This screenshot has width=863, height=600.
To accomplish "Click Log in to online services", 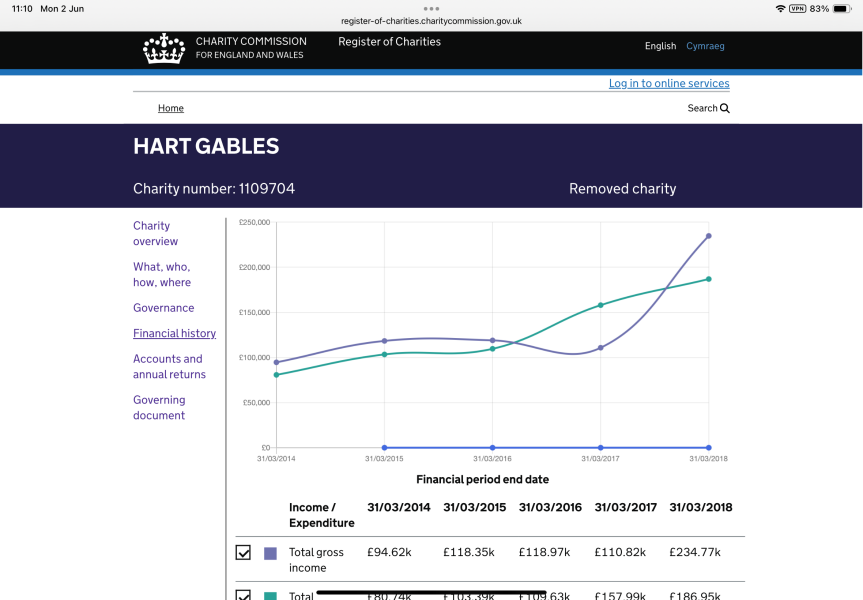I will tap(668, 83).
